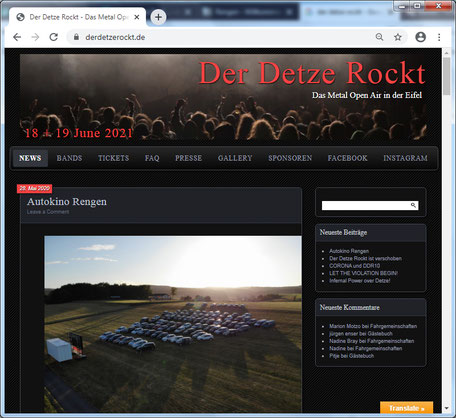Click the drive-in cinema aerial photo
The width and height of the screenshot is (456, 418).
pyautogui.click(x=173, y=324)
